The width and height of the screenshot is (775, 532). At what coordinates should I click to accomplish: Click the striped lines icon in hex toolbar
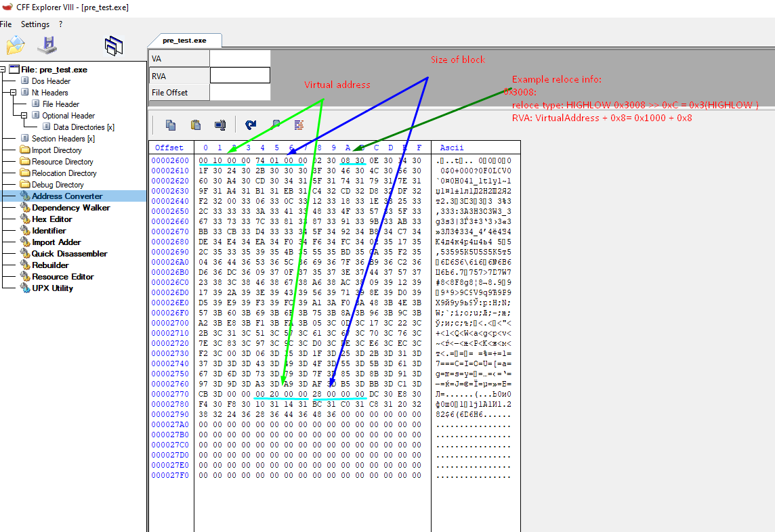tap(299, 125)
